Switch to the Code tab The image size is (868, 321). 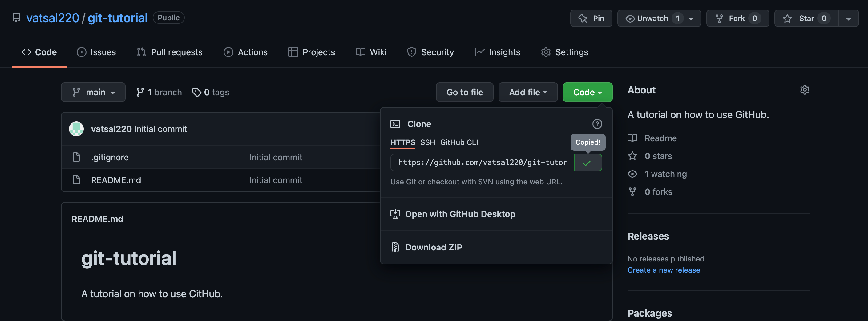tap(39, 52)
